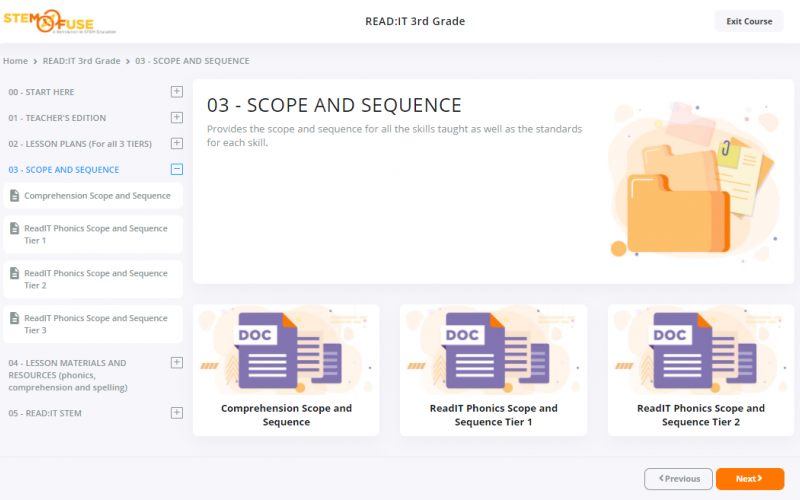
Task: Expand the 01 - TEACHER'S EDITION section
Action: (x=177, y=118)
